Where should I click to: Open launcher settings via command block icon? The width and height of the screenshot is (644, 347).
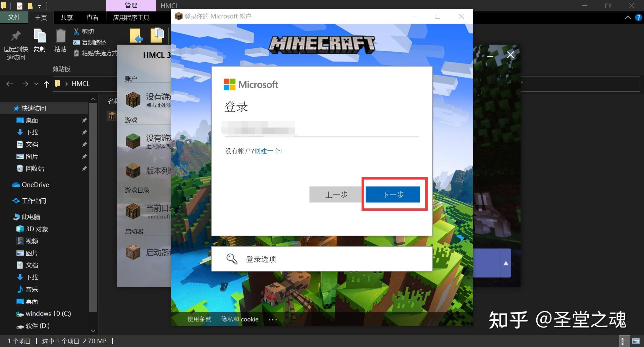click(133, 252)
